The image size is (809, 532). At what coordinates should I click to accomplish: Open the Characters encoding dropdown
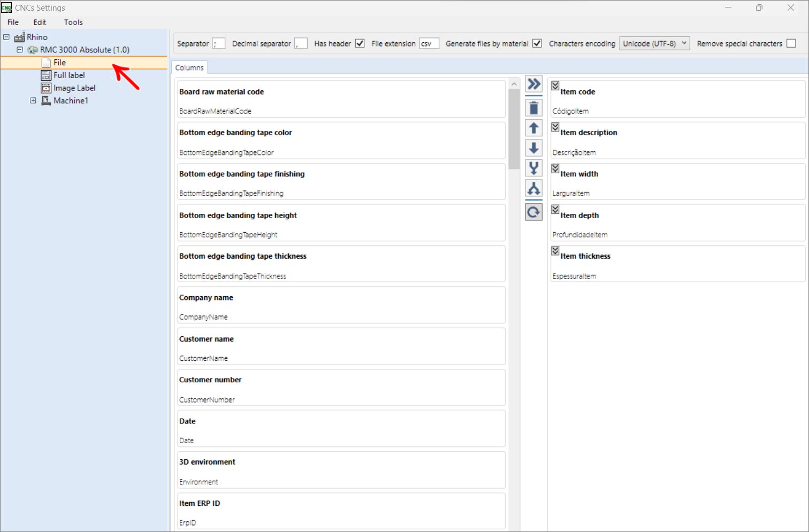[654, 43]
